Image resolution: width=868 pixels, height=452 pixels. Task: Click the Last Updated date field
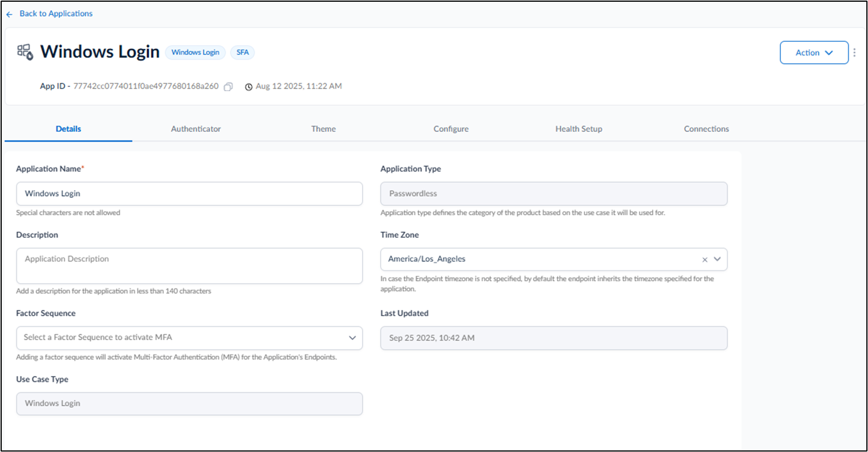(x=554, y=338)
